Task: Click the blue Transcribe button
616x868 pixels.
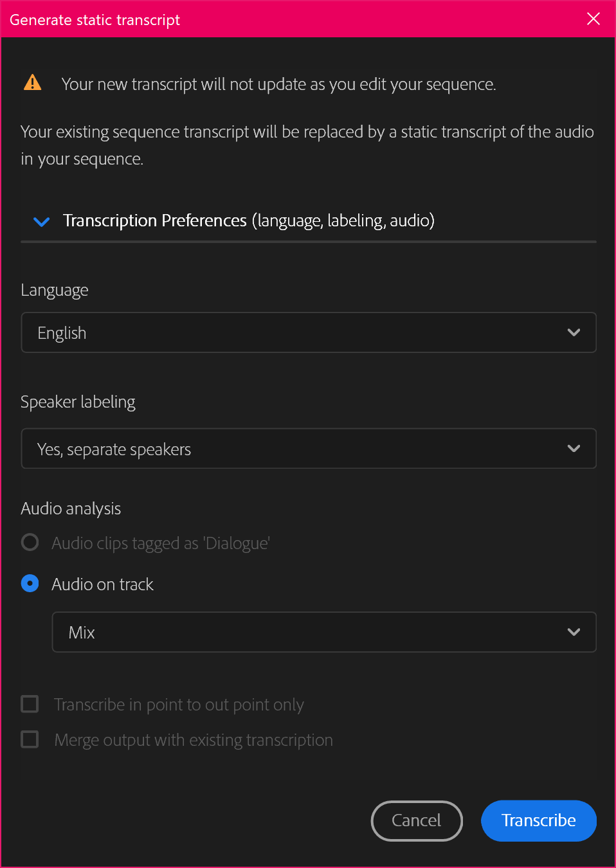Action: pos(539,820)
